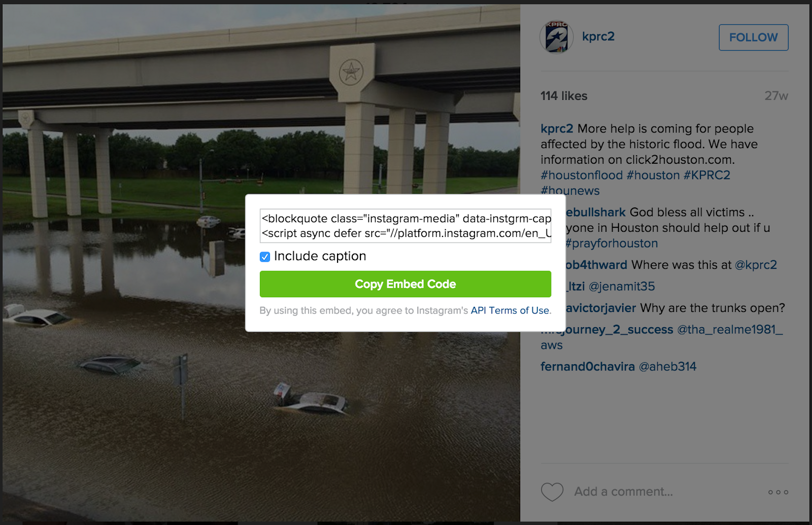Open the #prayforhouston hashtag

click(612, 243)
